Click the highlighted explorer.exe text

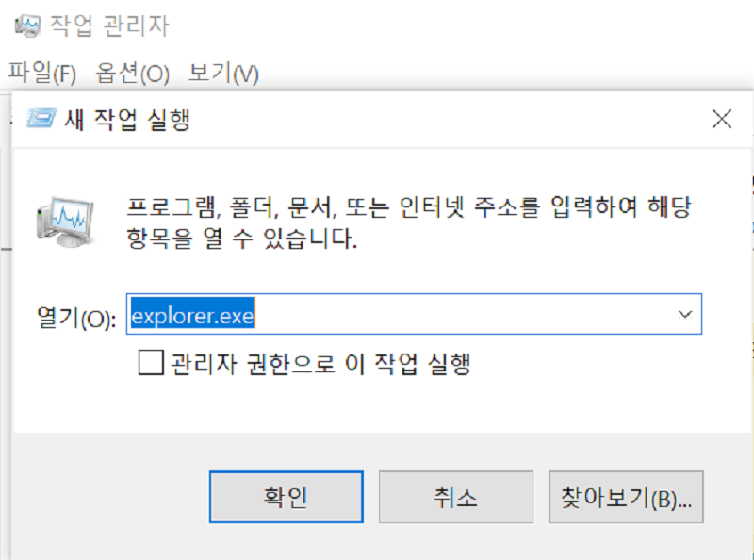pos(192,315)
